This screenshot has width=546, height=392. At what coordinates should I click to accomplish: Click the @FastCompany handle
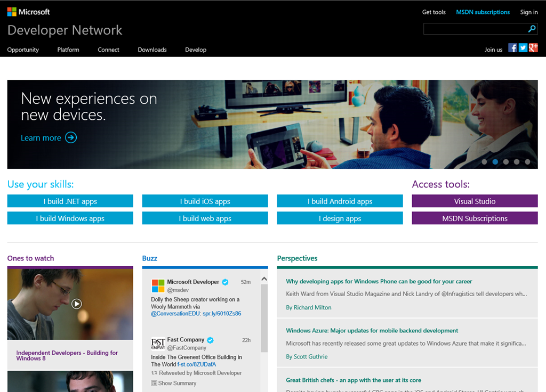tap(187, 348)
